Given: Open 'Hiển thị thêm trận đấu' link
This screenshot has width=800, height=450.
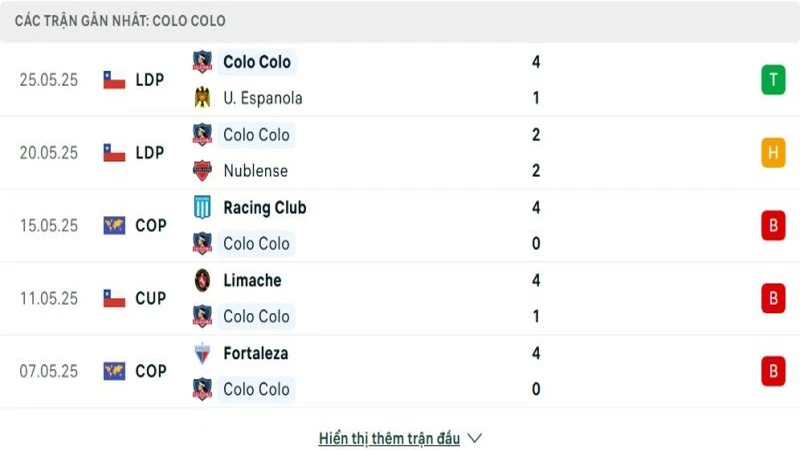Looking at the screenshot, I should tap(389, 438).
